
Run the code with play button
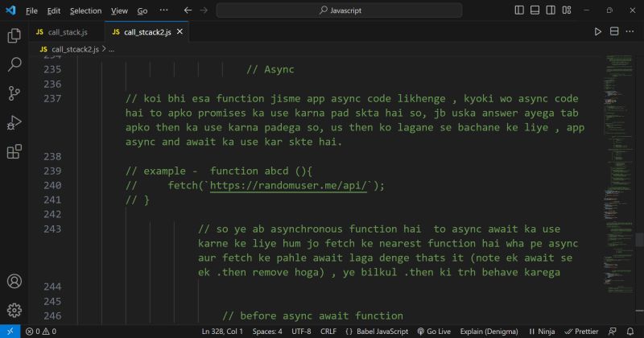point(597,32)
